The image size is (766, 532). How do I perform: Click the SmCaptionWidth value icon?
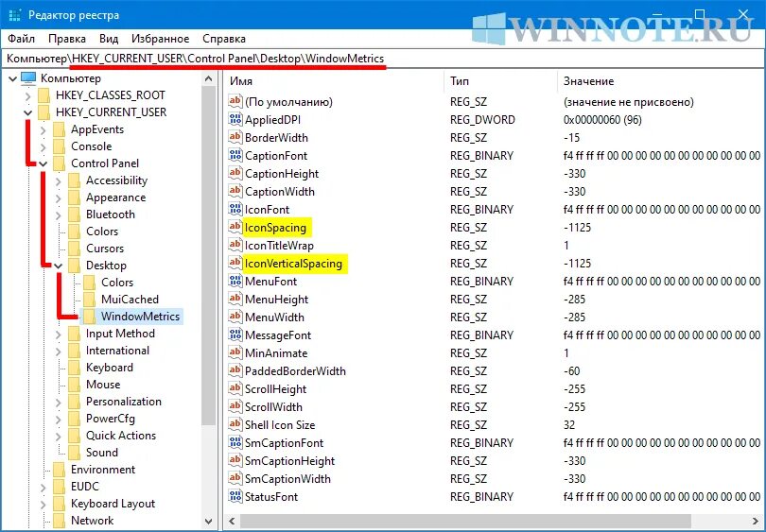click(x=235, y=479)
